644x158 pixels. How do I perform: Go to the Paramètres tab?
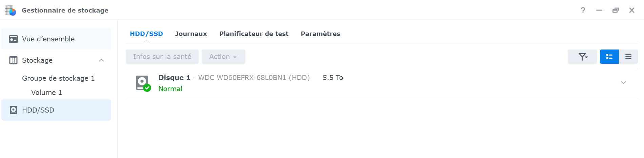coord(320,34)
